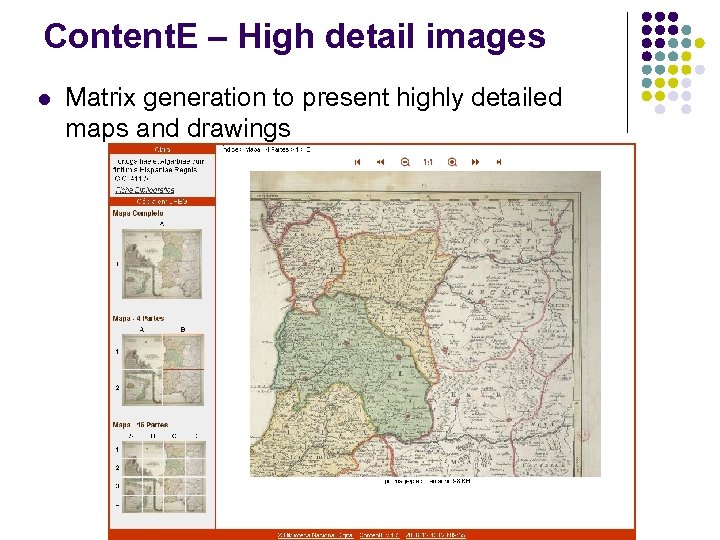Open the Biblioteca Nacional footer link
Screen dimensions: 720x540
coord(315,535)
